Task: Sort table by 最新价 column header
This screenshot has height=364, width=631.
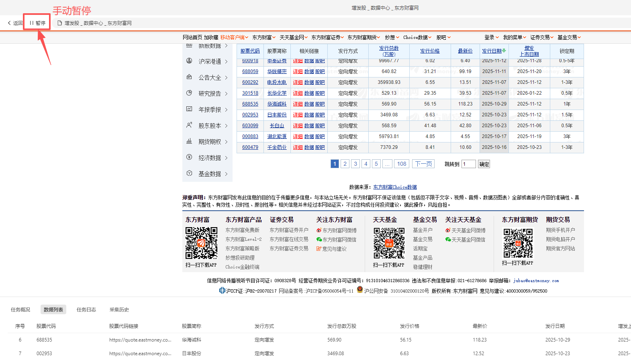Action: (465, 51)
